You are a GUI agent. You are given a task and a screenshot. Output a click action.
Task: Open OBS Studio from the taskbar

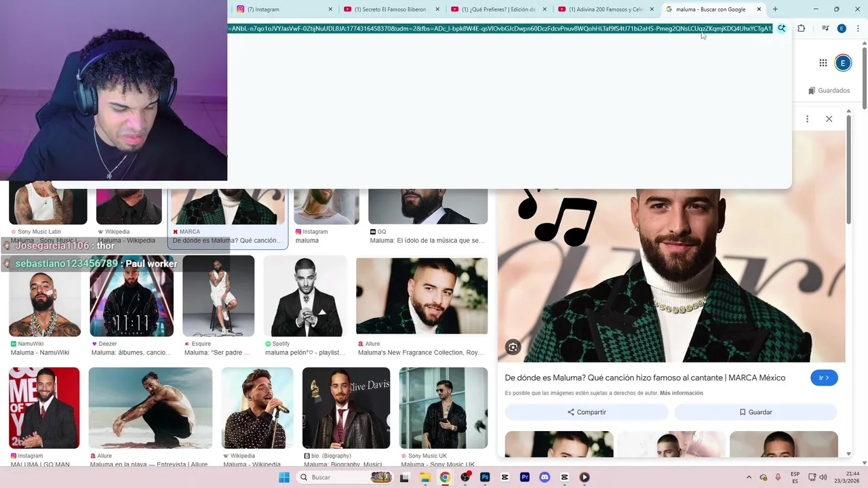465,477
